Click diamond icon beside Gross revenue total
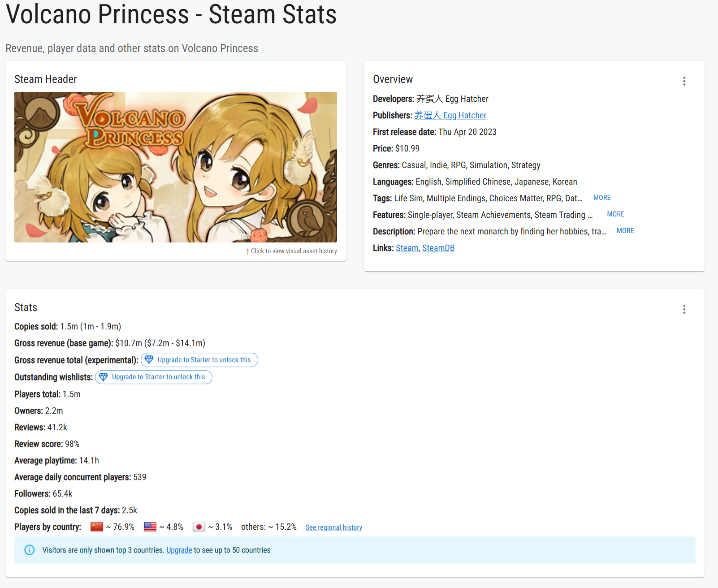 (x=149, y=359)
